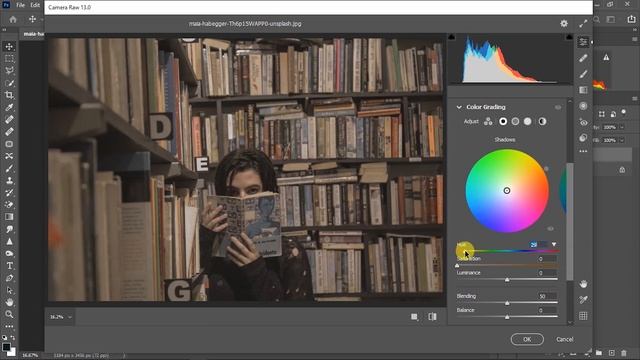Collapse the Color Grading section
The image size is (640, 360).
[459, 107]
